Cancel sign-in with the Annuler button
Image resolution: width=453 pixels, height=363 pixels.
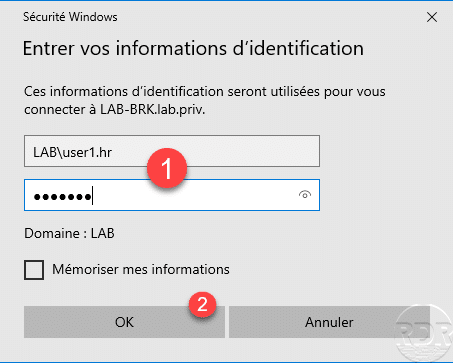coord(329,322)
